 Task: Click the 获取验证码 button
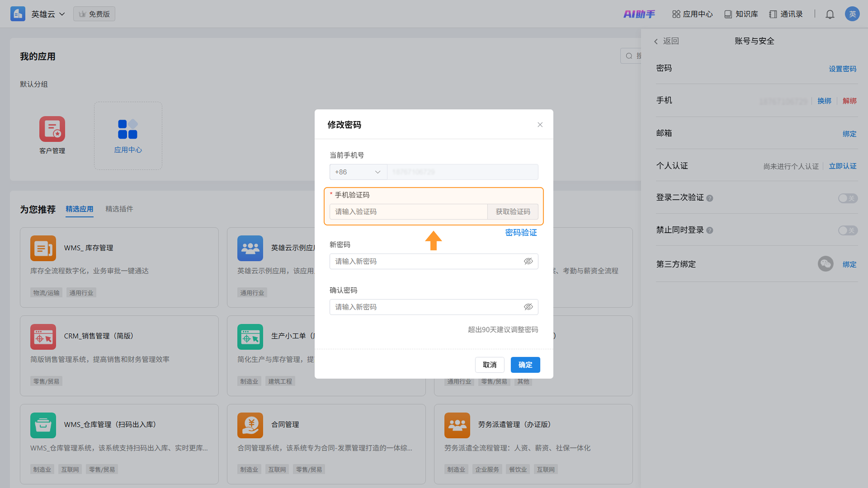pos(512,212)
